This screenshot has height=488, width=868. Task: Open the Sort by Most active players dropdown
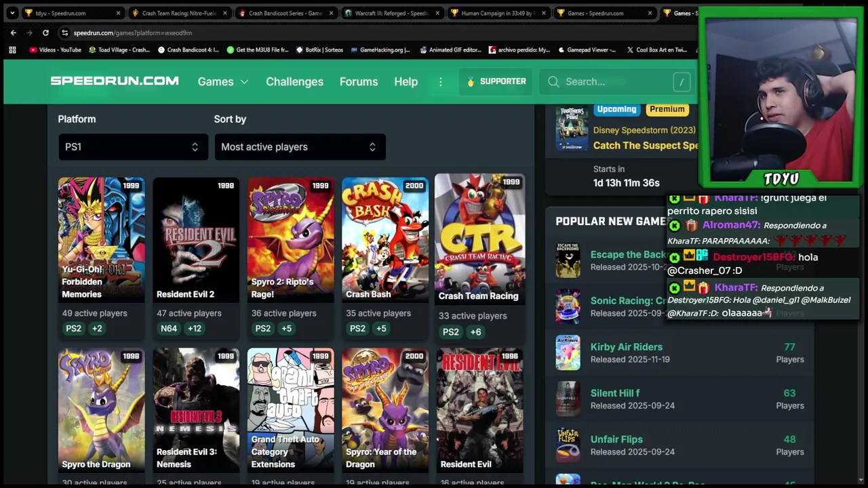(x=300, y=146)
